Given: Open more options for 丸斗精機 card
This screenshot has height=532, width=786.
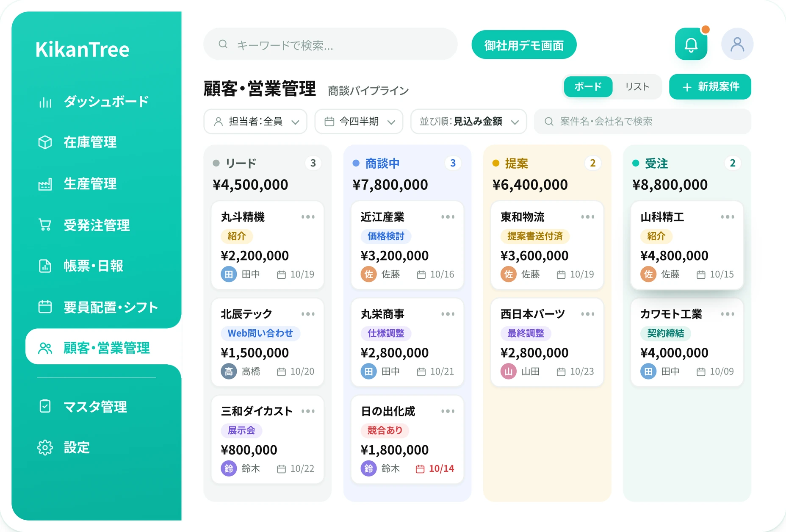Looking at the screenshot, I should point(308,217).
